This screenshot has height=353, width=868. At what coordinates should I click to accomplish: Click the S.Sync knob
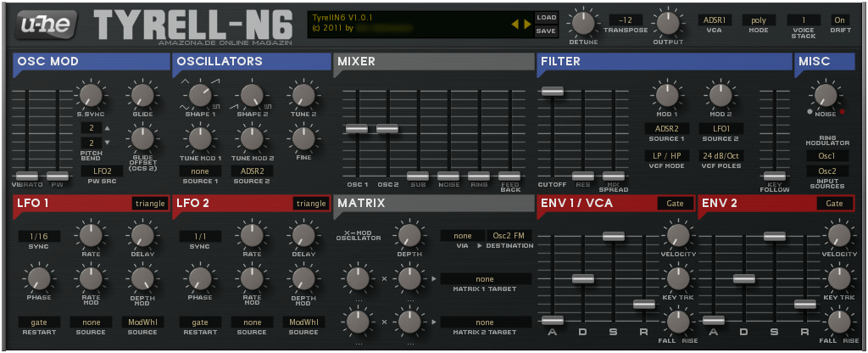coord(90,95)
